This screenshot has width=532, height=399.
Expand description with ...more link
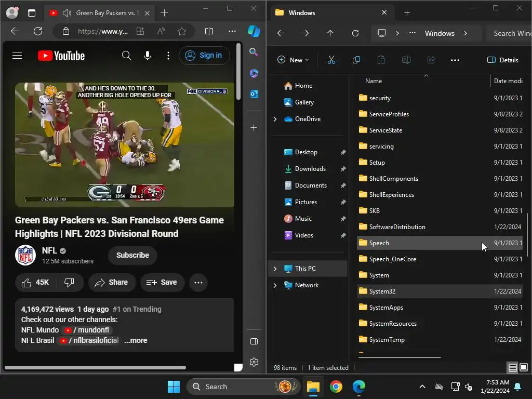pyautogui.click(x=136, y=340)
